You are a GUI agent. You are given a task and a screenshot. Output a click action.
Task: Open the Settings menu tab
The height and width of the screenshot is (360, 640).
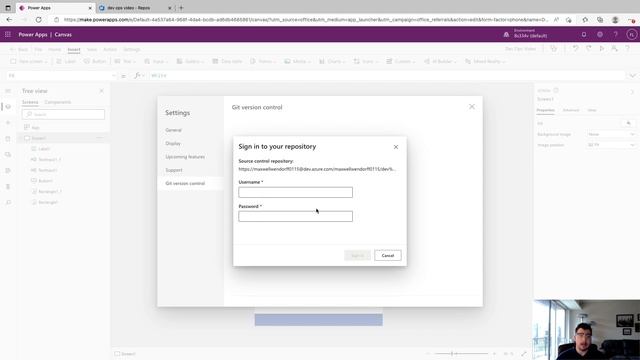(131, 49)
